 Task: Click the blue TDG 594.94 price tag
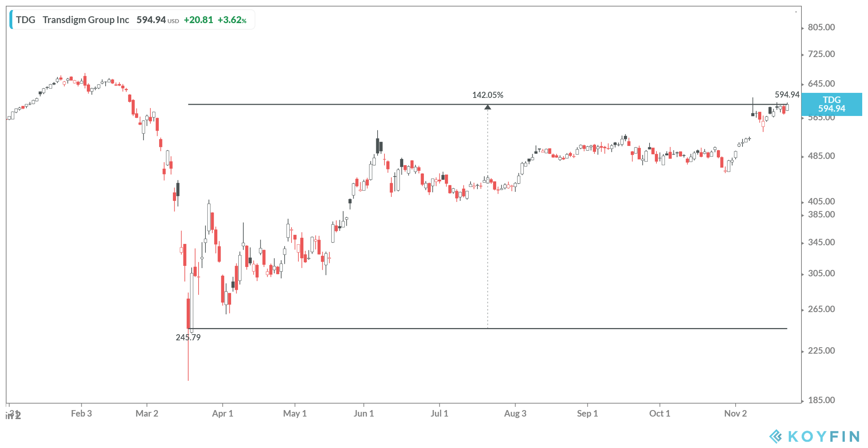point(831,104)
